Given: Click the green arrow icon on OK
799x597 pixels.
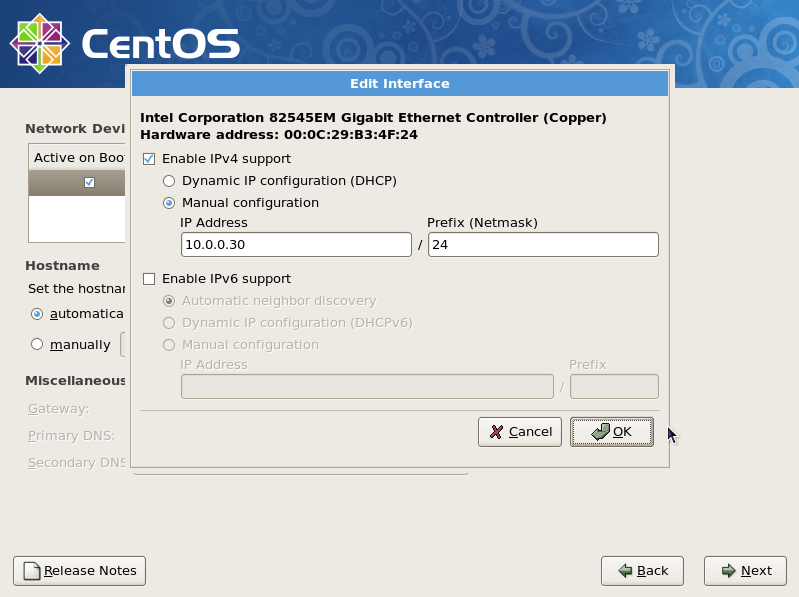Looking at the screenshot, I should coord(600,431).
